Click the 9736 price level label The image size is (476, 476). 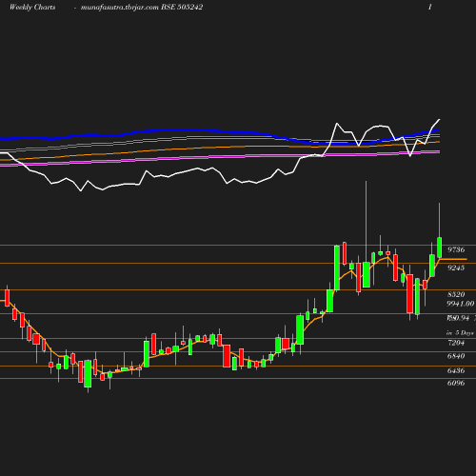[456, 249]
